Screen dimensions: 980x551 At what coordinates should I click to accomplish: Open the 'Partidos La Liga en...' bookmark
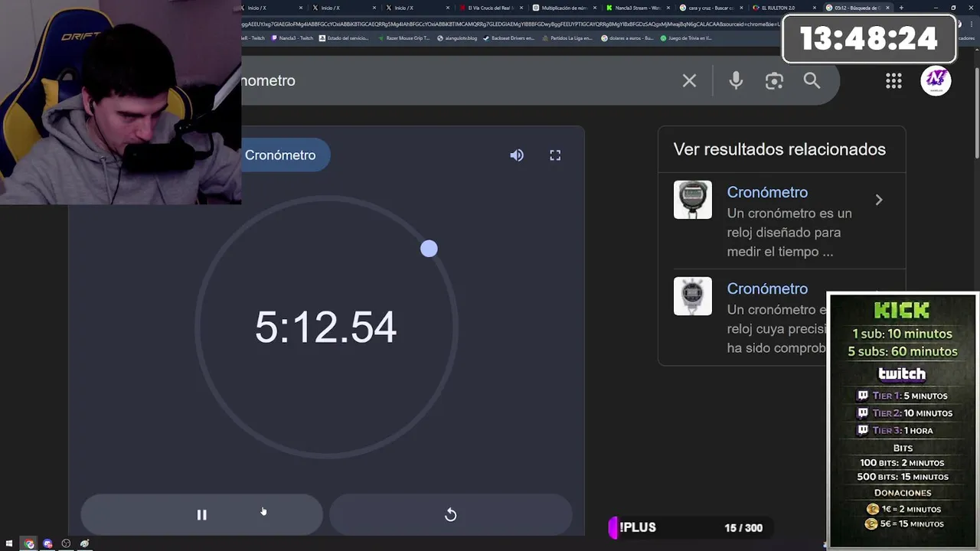pos(567,37)
